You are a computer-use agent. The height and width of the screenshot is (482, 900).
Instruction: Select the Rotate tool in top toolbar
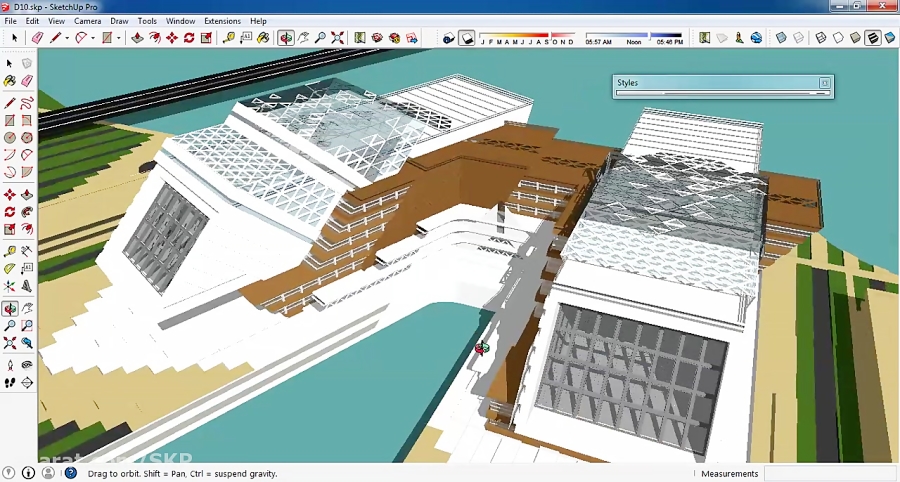tap(189, 38)
